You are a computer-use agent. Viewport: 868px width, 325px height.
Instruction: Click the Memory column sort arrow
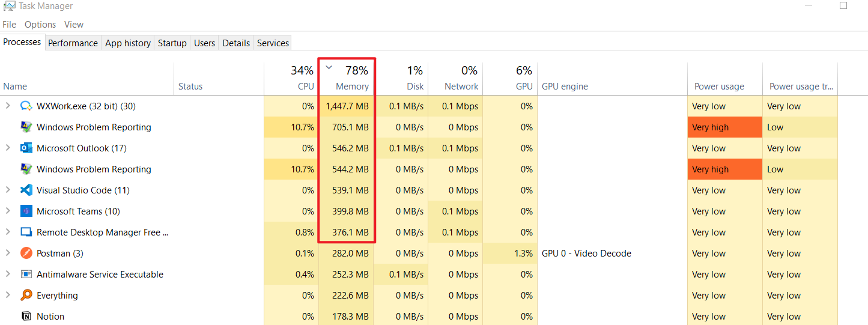point(329,67)
